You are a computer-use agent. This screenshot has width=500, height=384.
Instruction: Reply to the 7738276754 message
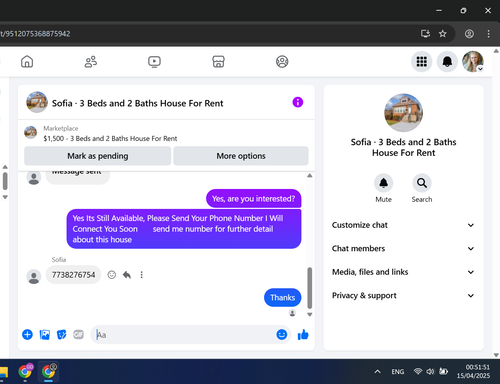point(127,275)
